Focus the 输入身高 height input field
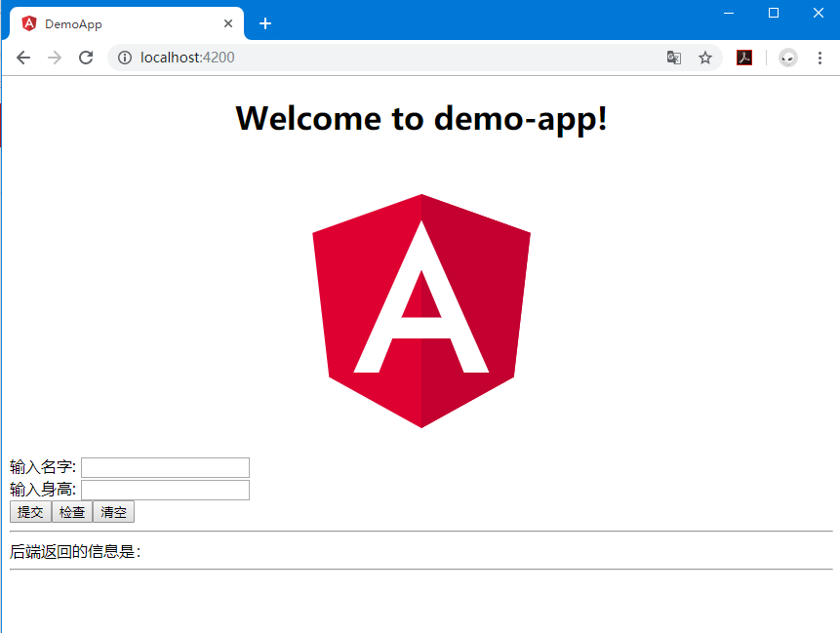Screen dimensions: 840x633 point(165,490)
